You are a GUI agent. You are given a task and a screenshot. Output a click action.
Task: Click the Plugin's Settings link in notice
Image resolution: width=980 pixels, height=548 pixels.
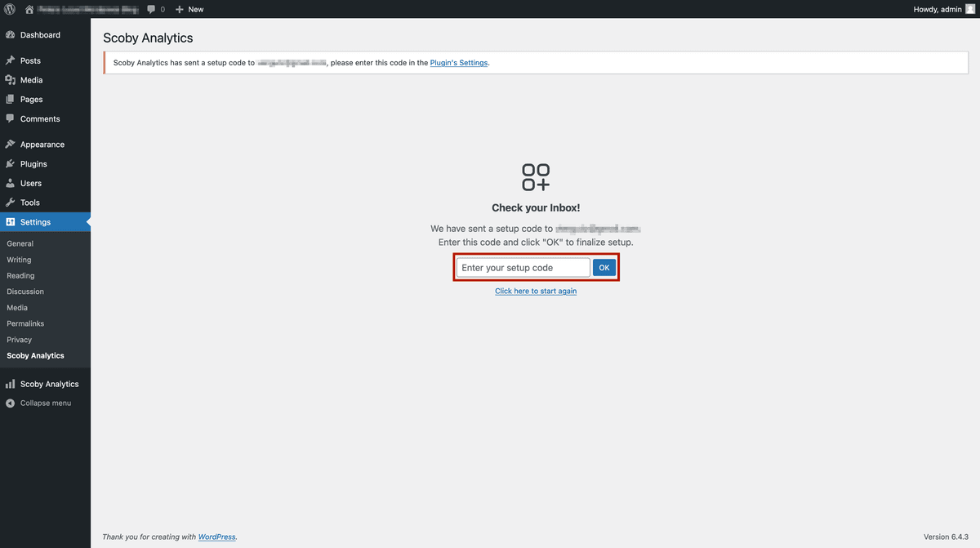pyautogui.click(x=459, y=63)
